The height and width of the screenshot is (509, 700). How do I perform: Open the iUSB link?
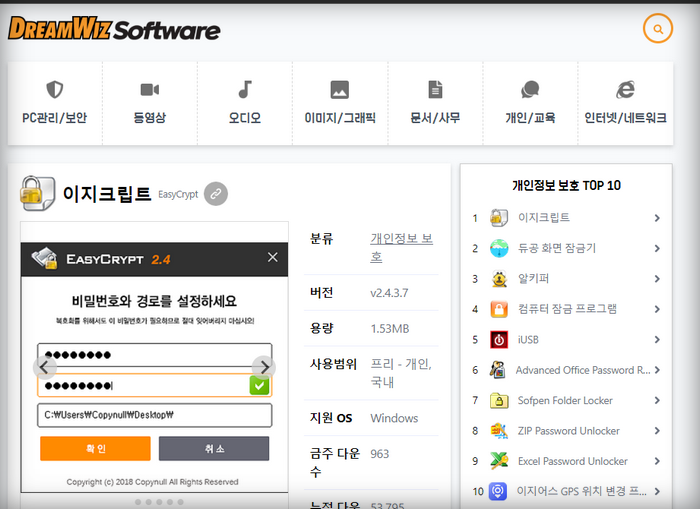(x=528, y=340)
